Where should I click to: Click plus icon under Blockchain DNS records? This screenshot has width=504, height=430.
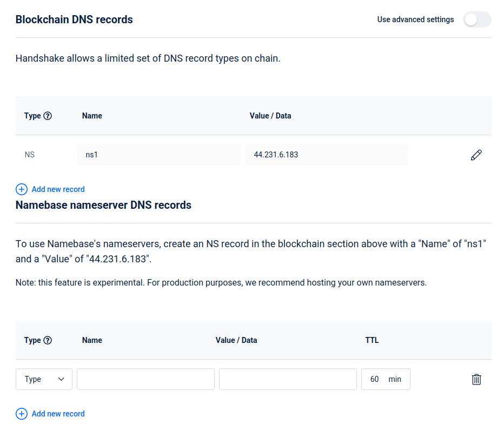pos(22,189)
